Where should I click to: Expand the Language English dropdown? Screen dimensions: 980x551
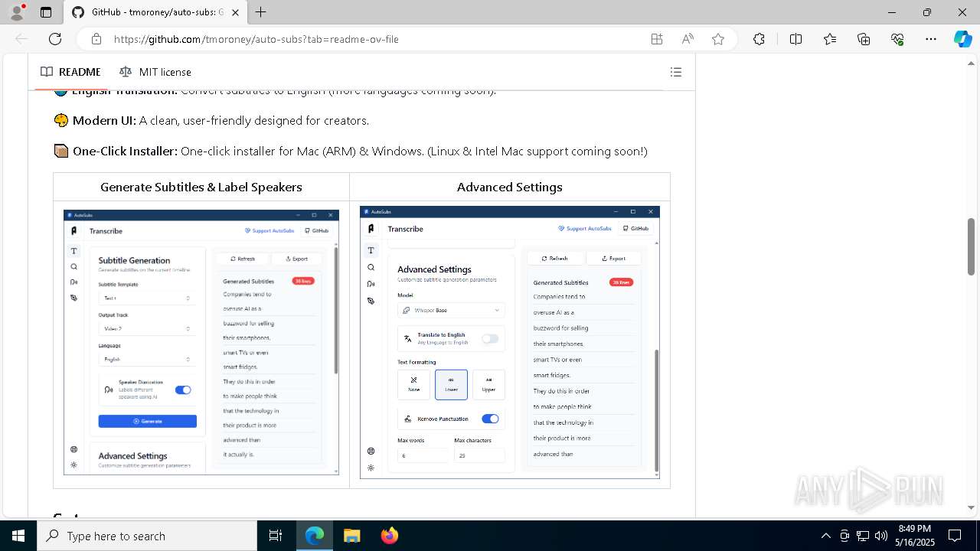[x=147, y=359]
